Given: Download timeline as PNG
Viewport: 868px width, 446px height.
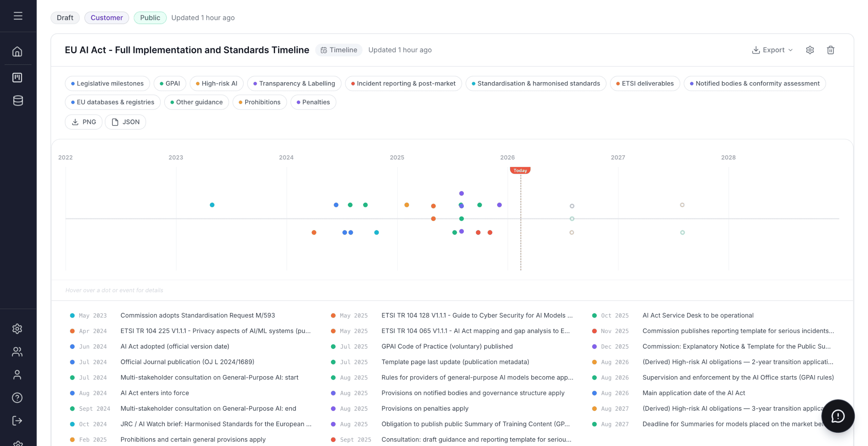Looking at the screenshot, I should coord(84,122).
